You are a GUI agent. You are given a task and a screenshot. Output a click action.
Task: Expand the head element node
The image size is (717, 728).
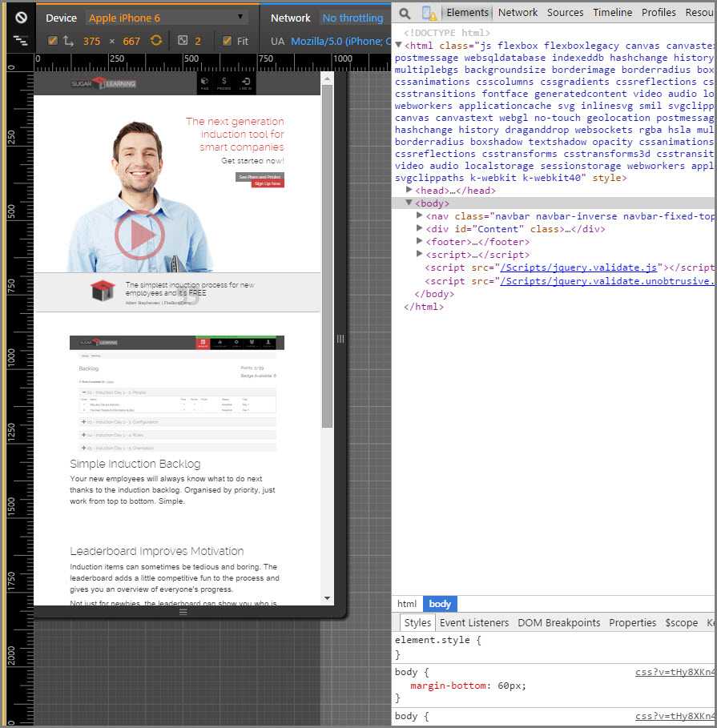coord(409,191)
